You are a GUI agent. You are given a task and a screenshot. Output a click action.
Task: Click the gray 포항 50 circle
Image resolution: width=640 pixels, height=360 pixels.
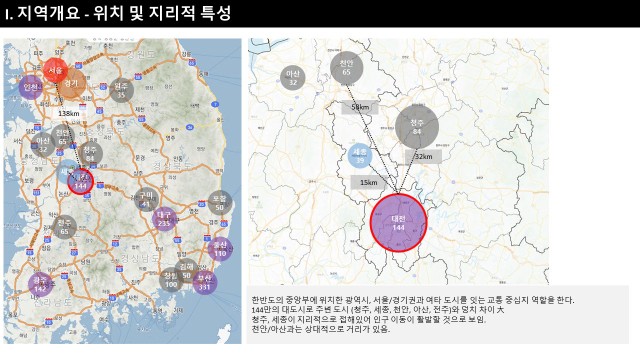[220, 202]
